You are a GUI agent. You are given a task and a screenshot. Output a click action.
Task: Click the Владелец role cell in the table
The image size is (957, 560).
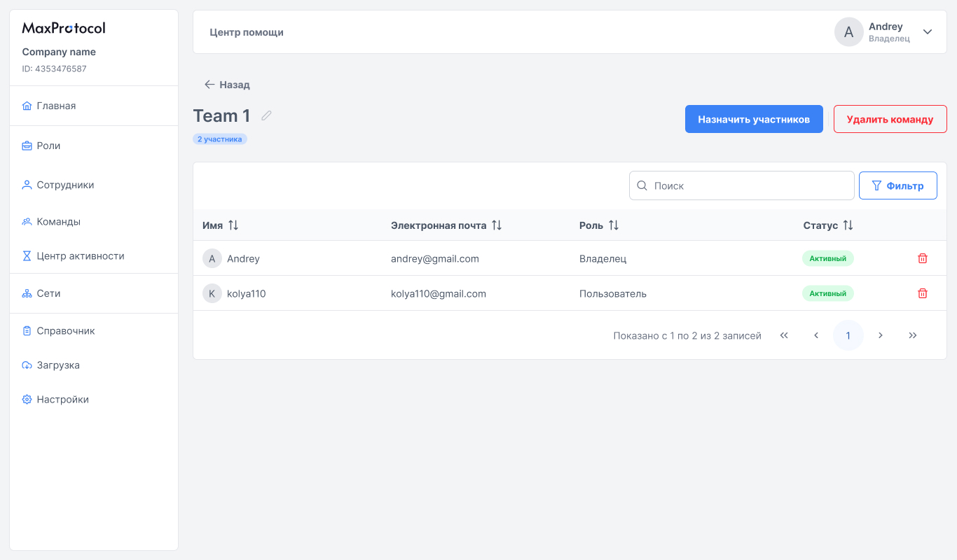pyautogui.click(x=603, y=258)
